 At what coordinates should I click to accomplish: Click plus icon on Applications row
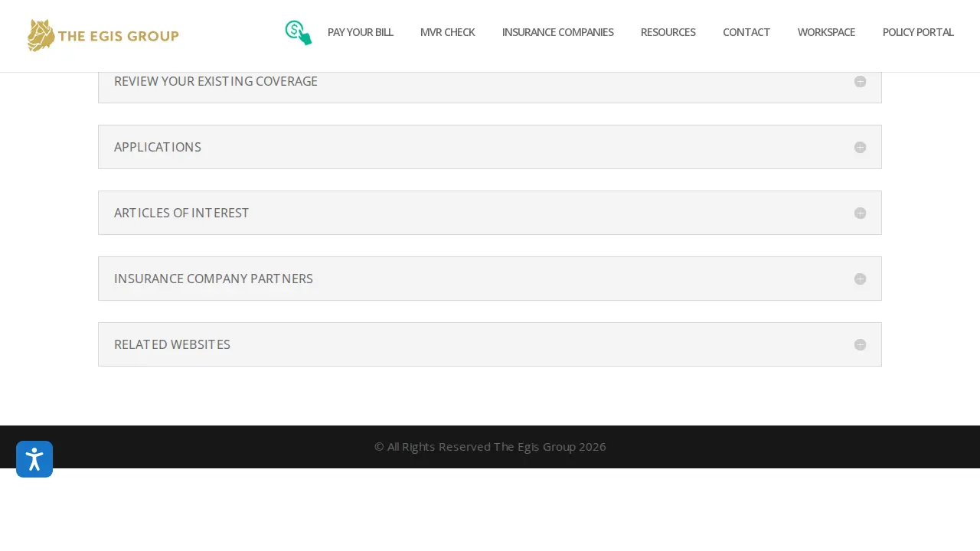pyautogui.click(x=860, y=147)
